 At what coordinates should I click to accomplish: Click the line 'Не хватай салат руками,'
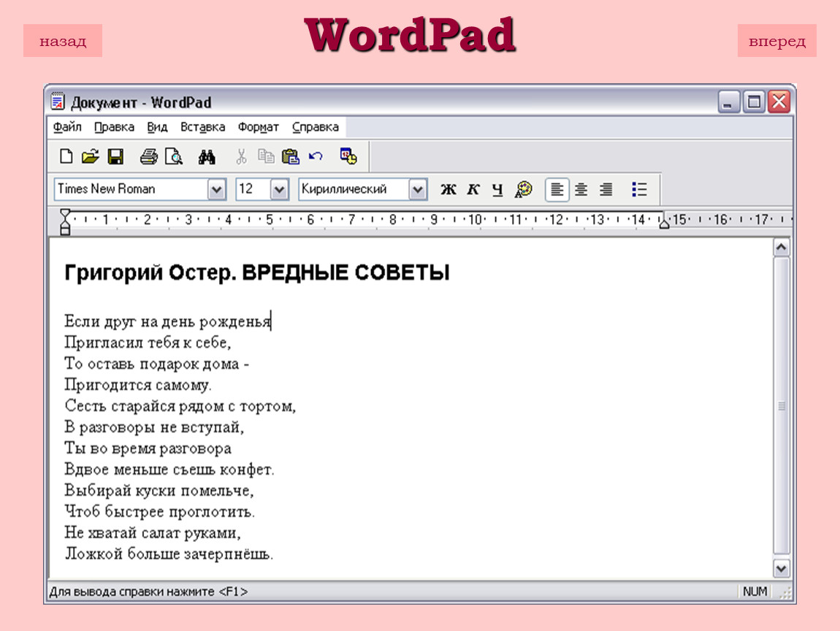[153, 532]
